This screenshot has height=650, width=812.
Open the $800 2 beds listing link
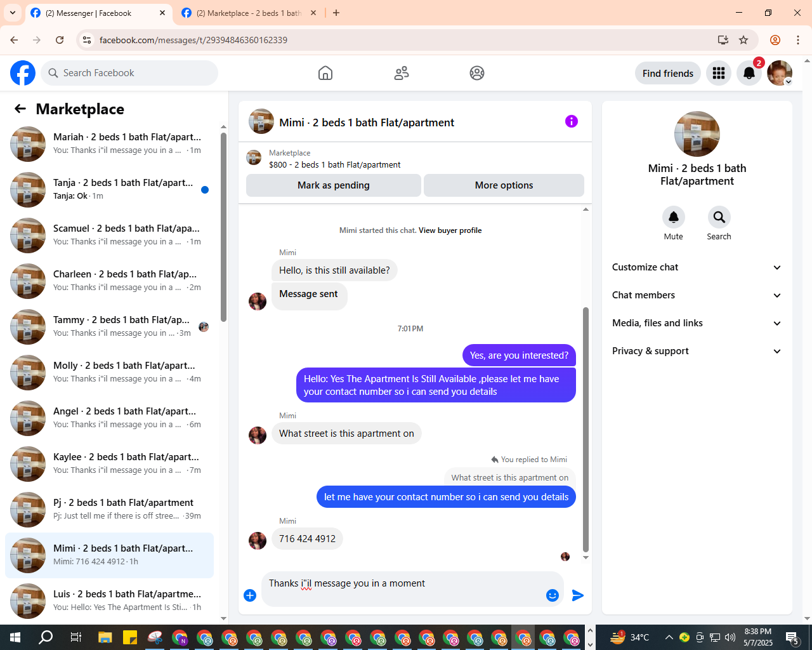coord(334,164)
